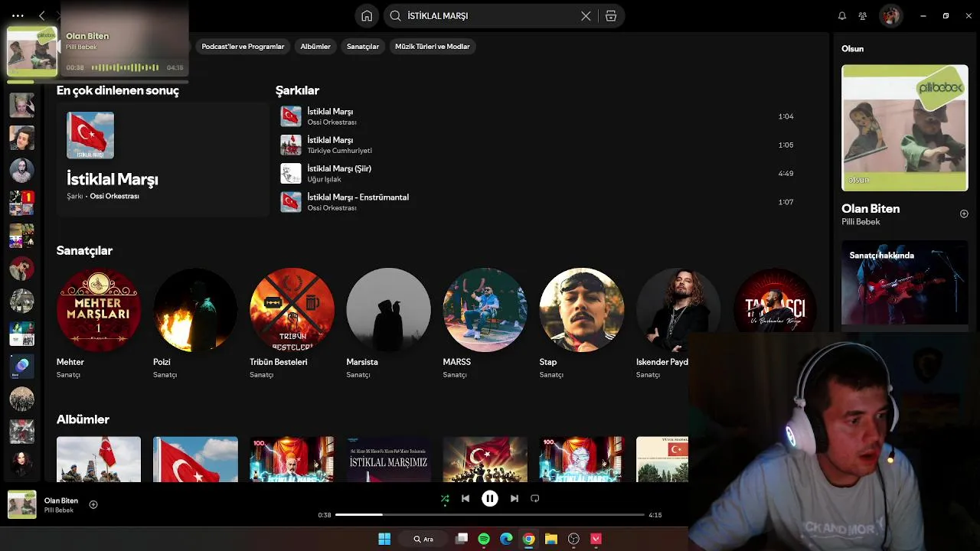
Task: Play İstiklal Marşı (Şiir) song
Action: point(538,174)
